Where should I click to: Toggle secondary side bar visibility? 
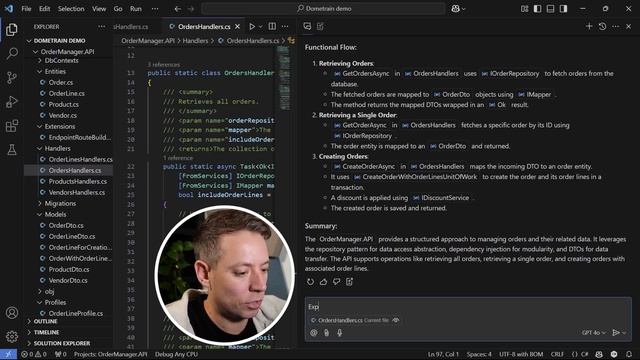(563, 9)
